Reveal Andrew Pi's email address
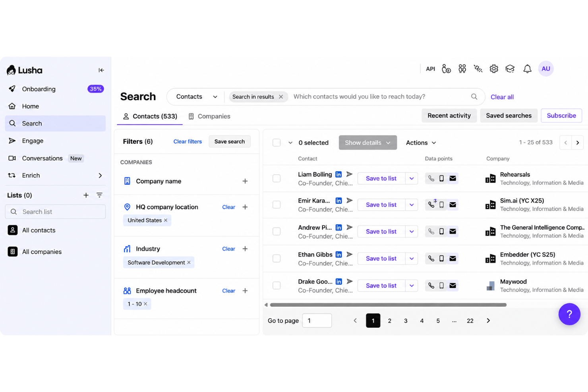 453,231
